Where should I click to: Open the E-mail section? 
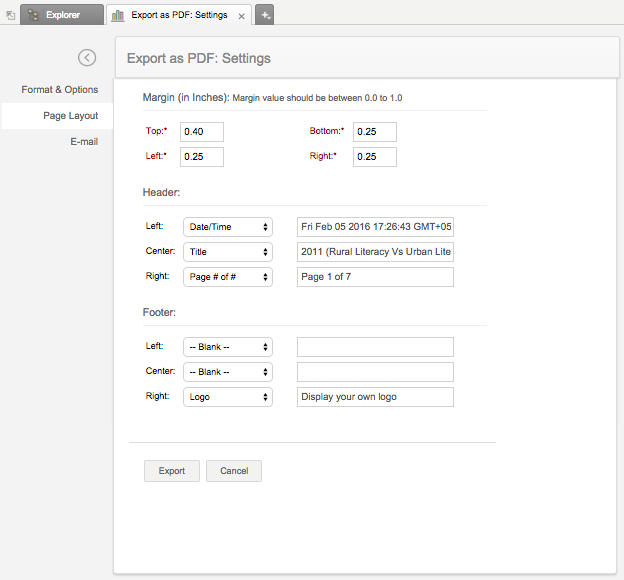[84, 142]
